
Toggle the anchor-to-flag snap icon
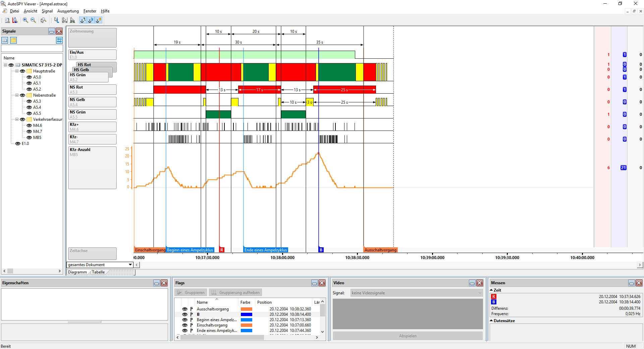tap(91, 20)
